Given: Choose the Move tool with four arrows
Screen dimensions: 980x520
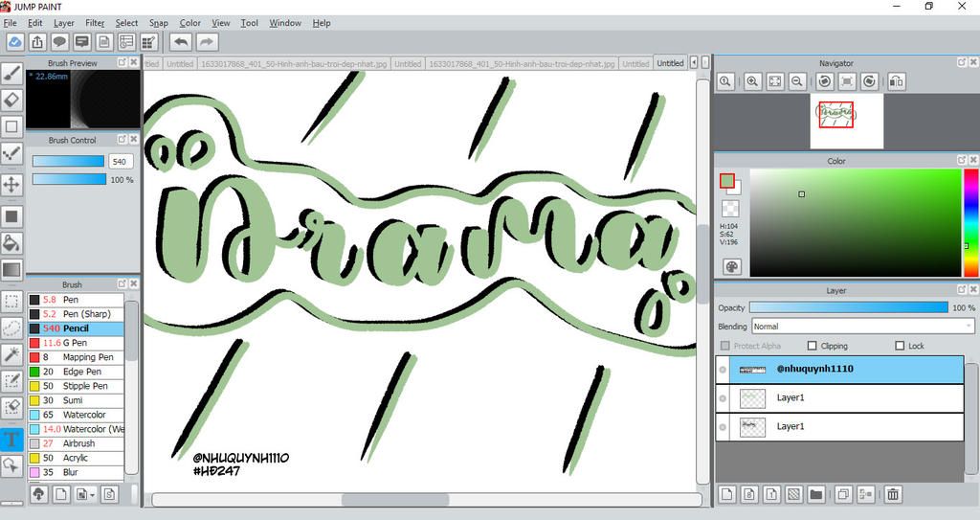Looking at the screenshot, I should pyautogui.click(x=11, y=185).
